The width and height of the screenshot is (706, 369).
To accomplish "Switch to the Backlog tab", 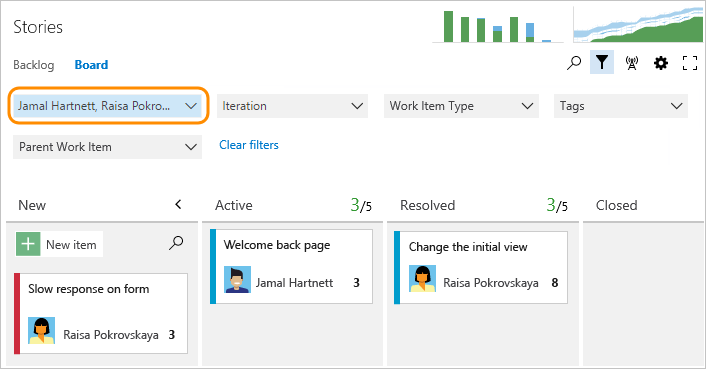I will click(x=34, y=65).
